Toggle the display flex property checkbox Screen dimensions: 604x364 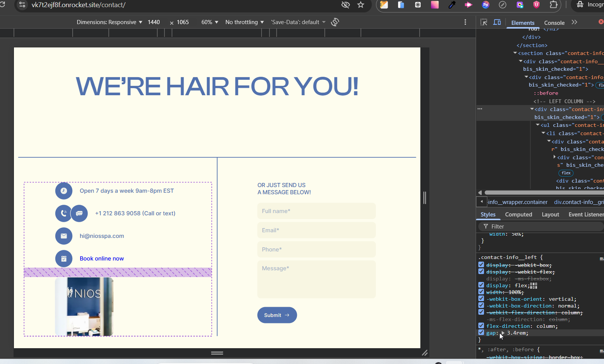[481, 285]
